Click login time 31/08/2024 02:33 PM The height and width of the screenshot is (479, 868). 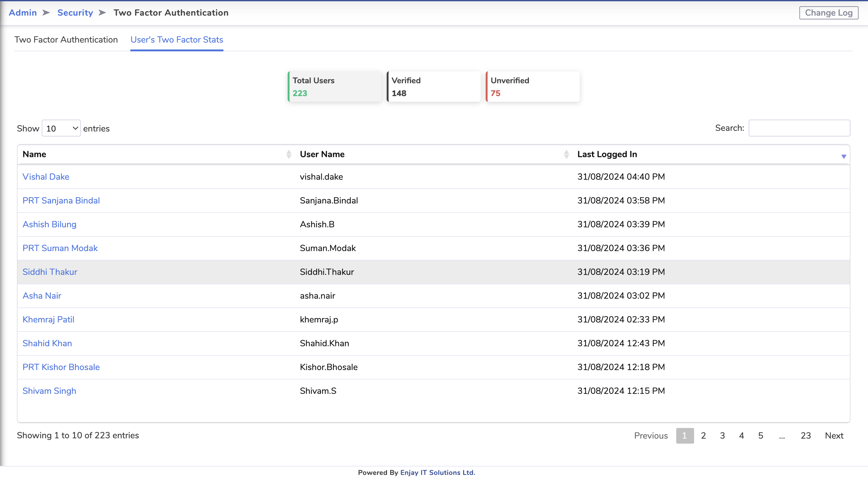tap(621, 319)
